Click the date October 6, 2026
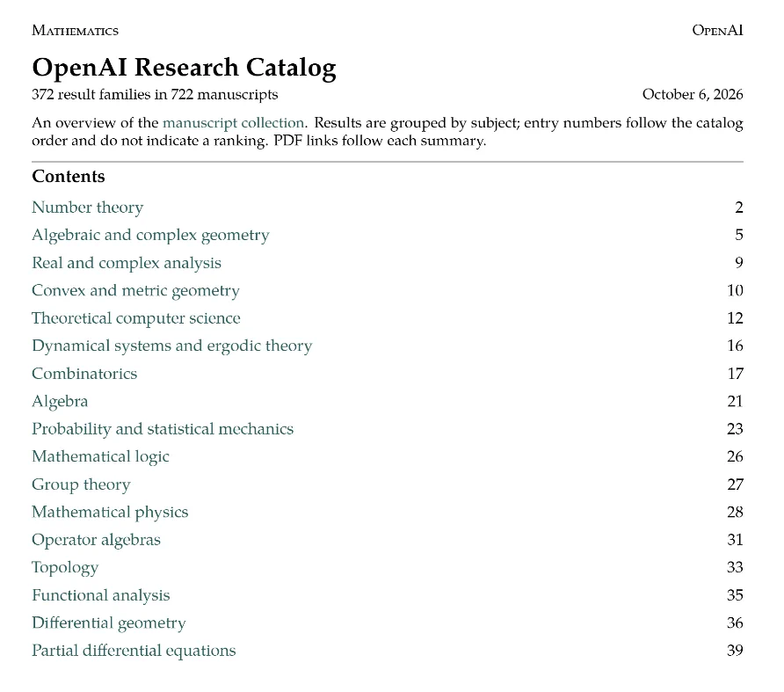The width and height of the screenshot is (784, 692). [693, 95]
